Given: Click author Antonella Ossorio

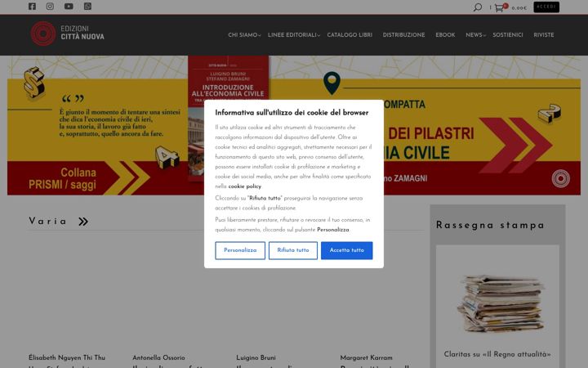Looking at the screenshot, I should pos(158,357).
